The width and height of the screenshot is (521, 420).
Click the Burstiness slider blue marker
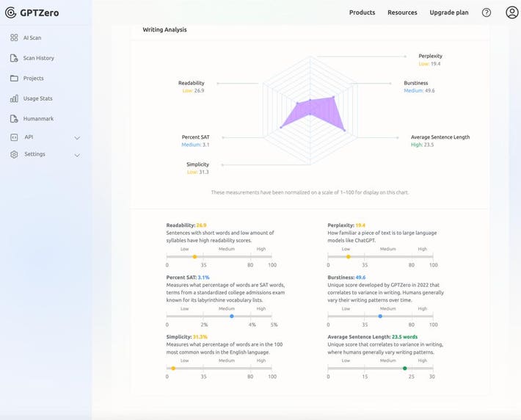pos(379,316)
